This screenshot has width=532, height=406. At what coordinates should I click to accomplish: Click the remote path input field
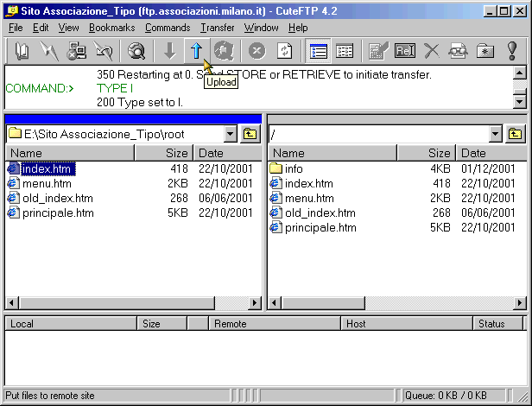click(379, 134)
